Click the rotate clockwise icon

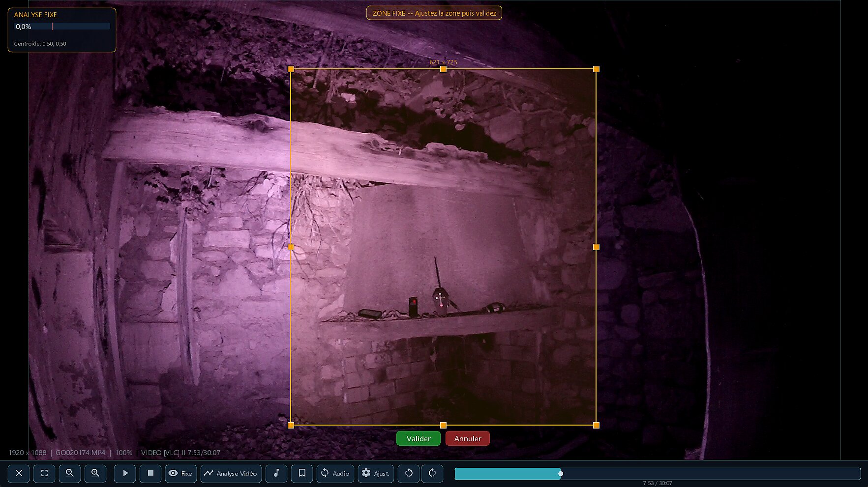coord(432,473)
